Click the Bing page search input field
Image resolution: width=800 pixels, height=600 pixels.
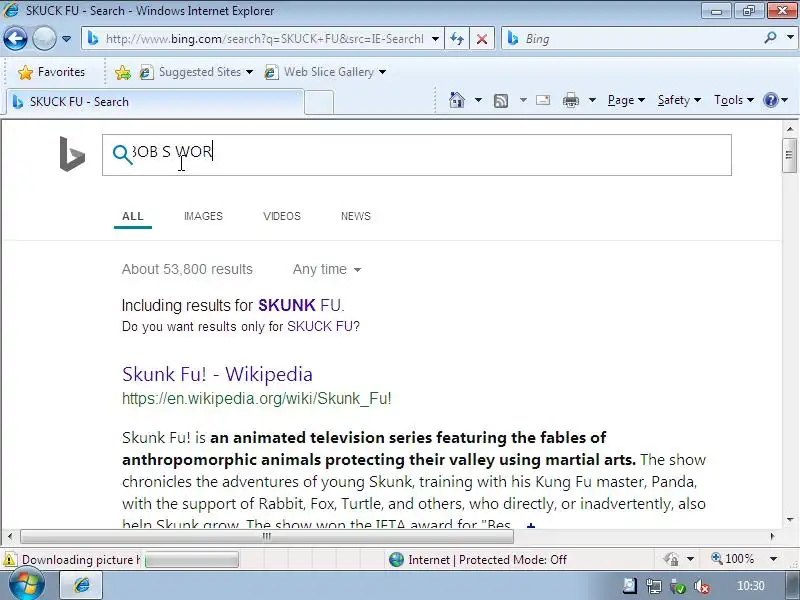point(416,155)
